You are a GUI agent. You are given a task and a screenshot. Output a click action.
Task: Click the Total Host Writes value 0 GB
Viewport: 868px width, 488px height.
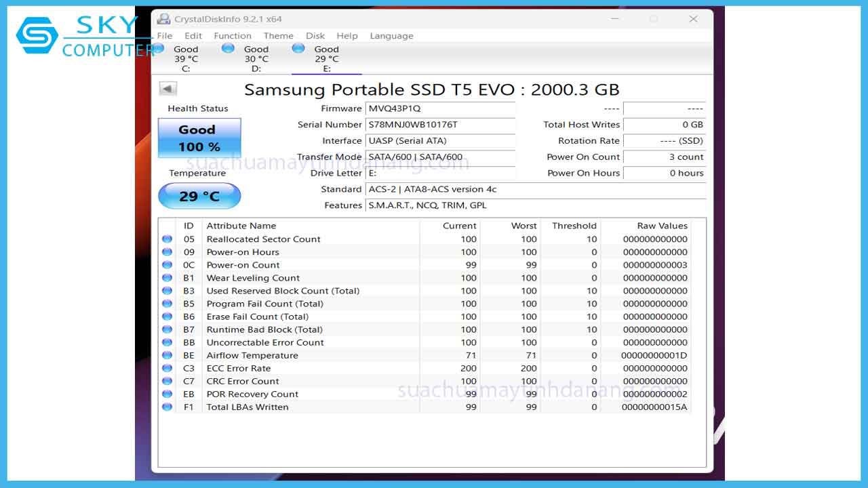pos(665,125)
